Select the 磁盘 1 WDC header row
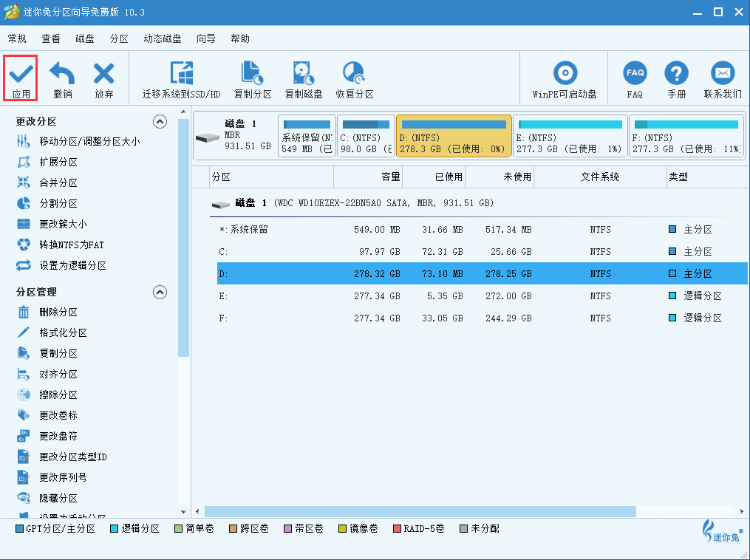The width and height of the screenshot is (750, 560). 478,203
